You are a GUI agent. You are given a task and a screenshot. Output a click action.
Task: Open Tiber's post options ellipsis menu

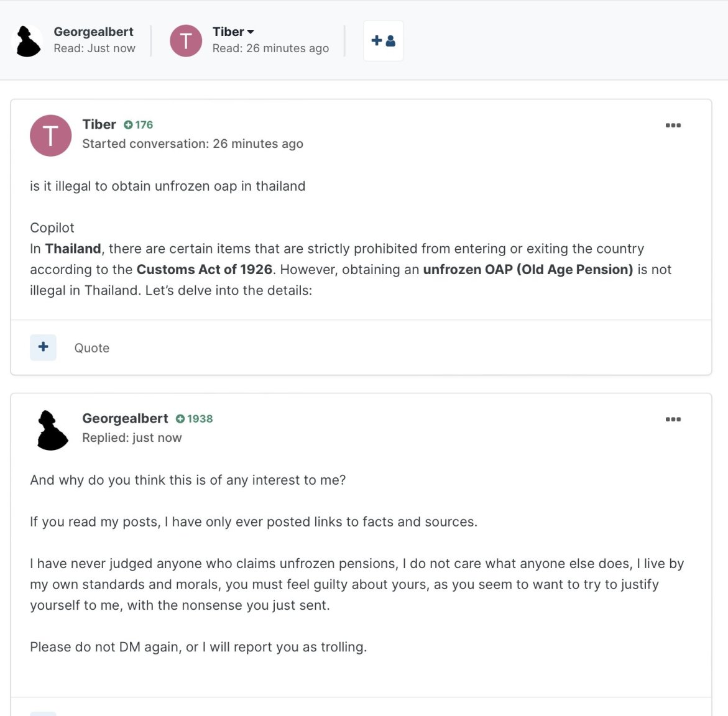click(673, 126)
